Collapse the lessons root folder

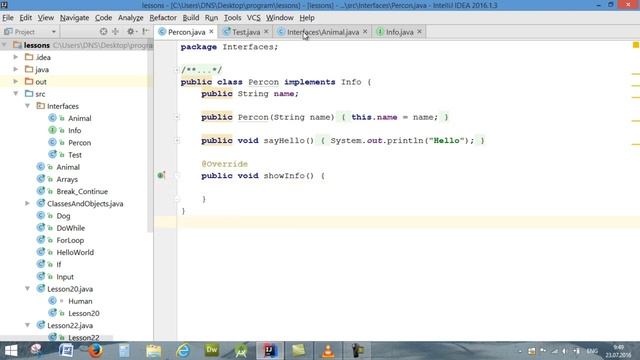click(x=4, y=45)
